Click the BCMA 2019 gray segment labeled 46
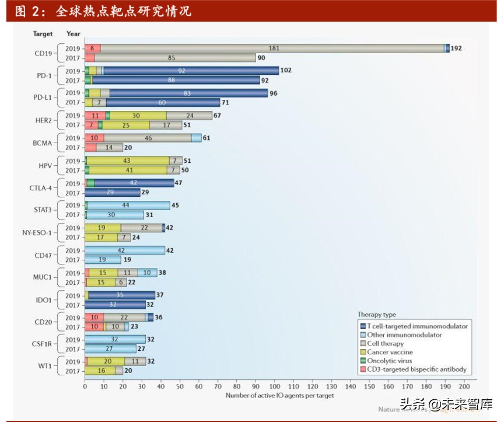 pyautogui.click(x=148, y=138)
